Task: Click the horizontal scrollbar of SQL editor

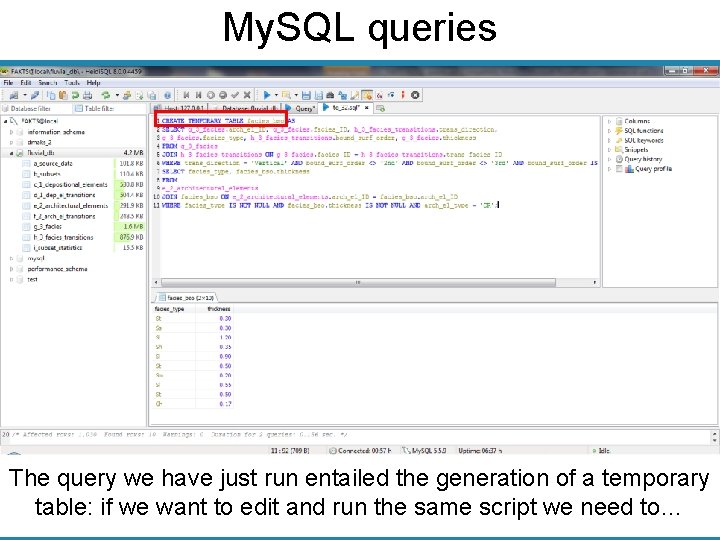Action: coord(358,282)
